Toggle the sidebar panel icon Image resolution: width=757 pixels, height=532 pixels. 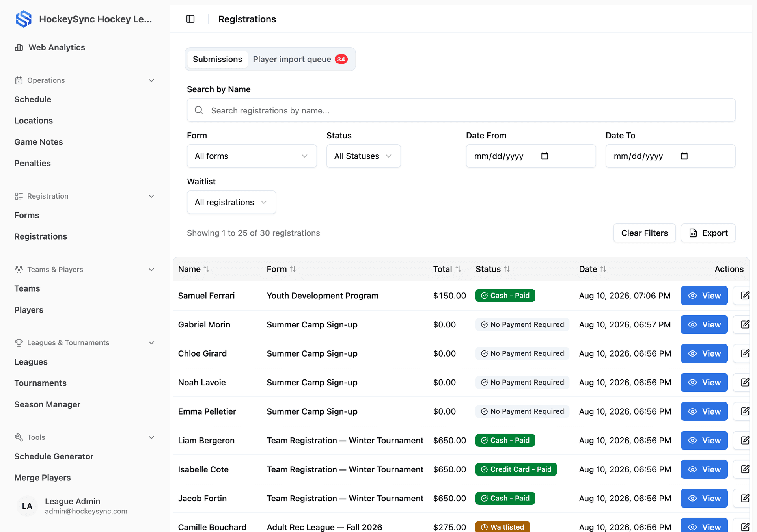190,19
